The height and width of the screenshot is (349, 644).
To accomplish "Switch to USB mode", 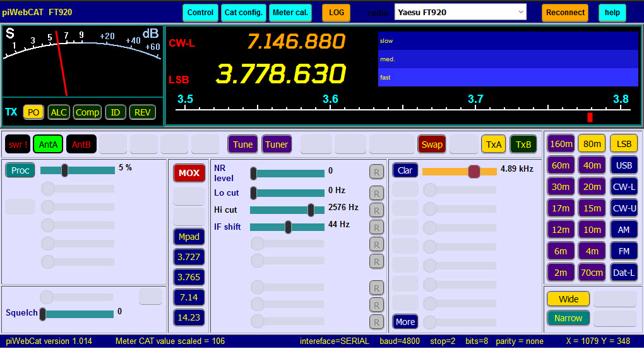I will (x=624, y=165).
